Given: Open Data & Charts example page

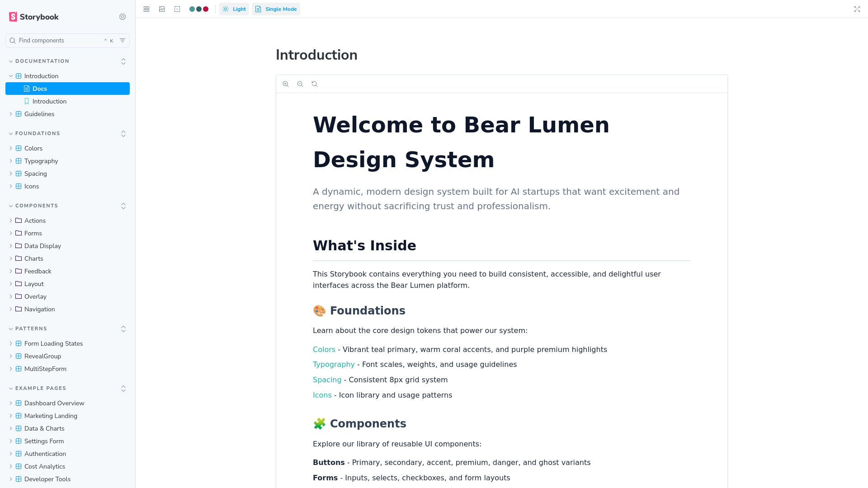Looking at the screenshot, I should click(x=67, y=428).
